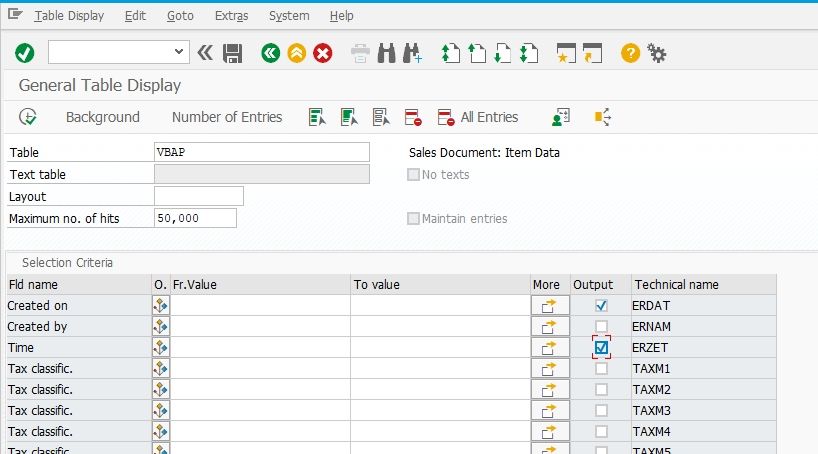
Task: Click Fr.Value cell for Created on
Action: tap(260, 305)
